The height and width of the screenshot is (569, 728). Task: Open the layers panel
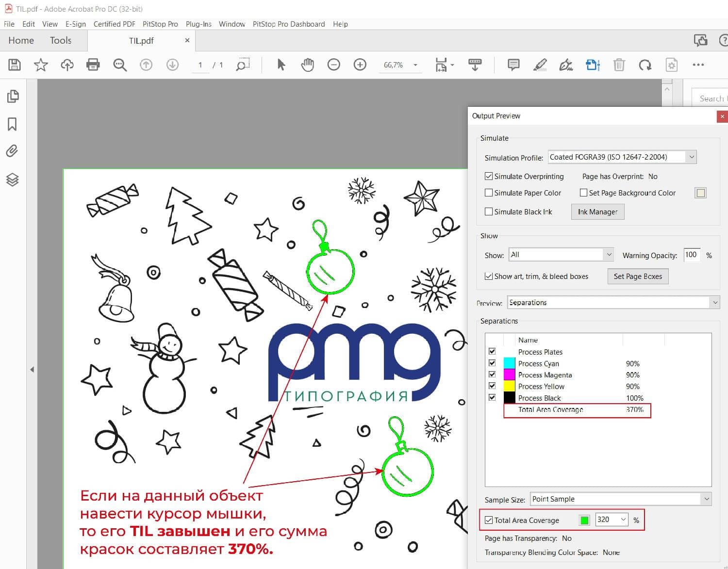(12, 179)
